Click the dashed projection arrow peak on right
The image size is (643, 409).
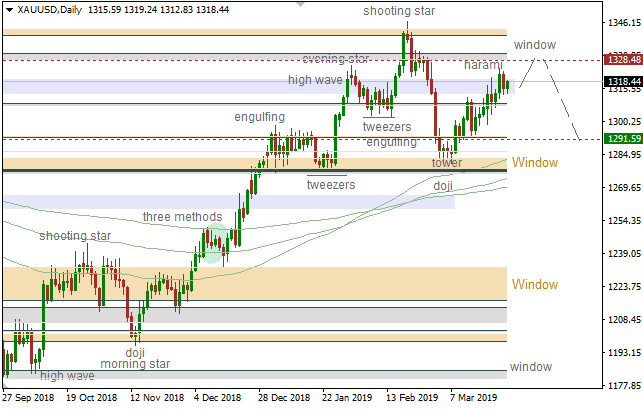click(x=543, y=59)
